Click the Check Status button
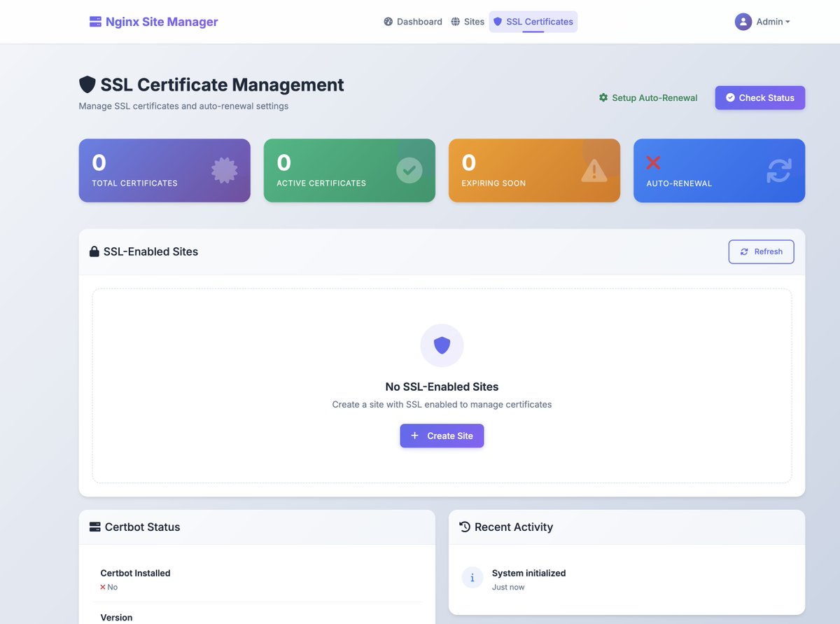 [760, 98]
